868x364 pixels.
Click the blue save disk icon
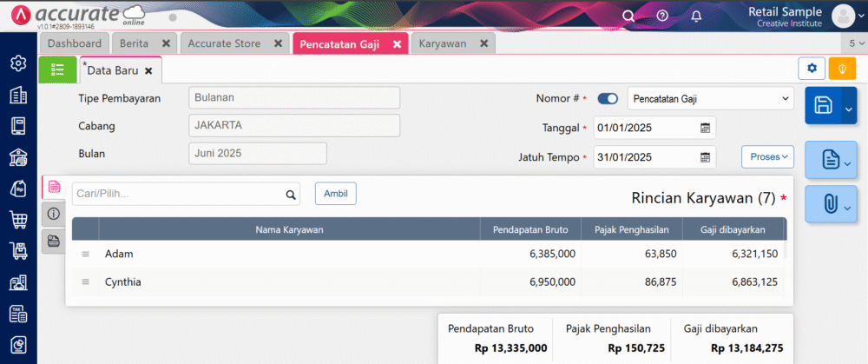point(824,105)
